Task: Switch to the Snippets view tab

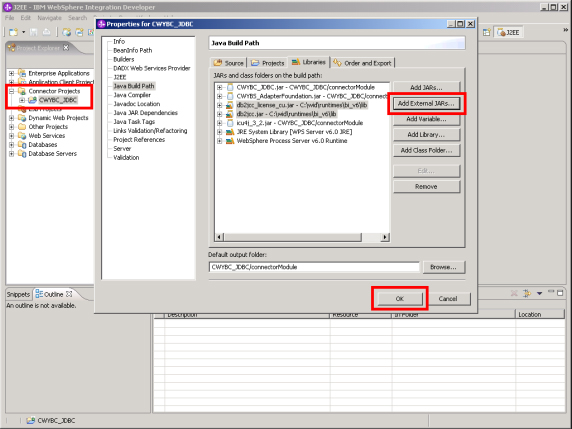Action: [18, 294]
